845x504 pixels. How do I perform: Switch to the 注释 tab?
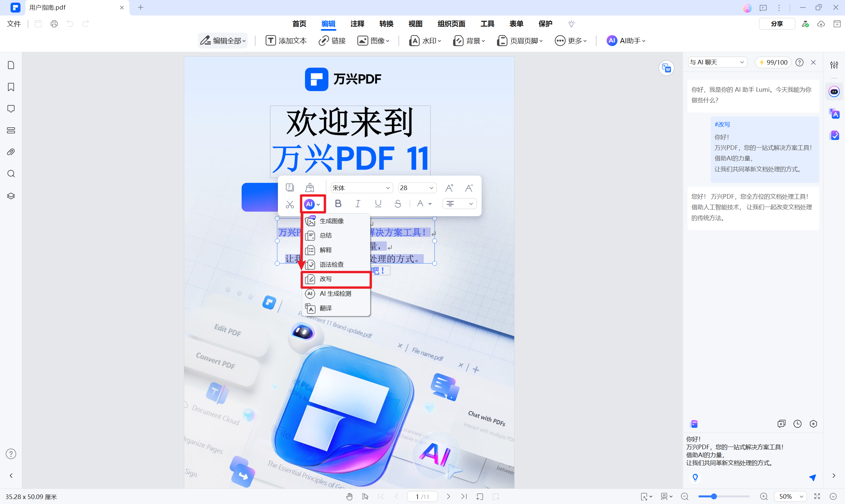(357, 24)
